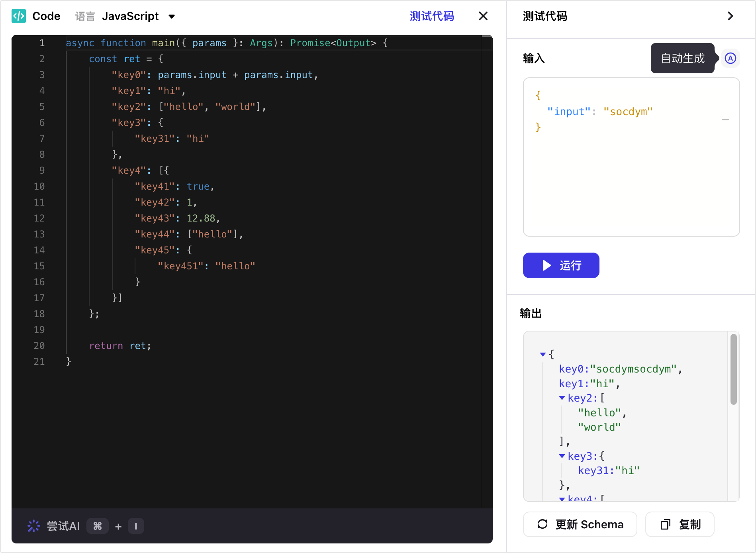Image resolution: width=756 pixels, height=553 pixels.
Task: Click the minus fold mark in input editor
Action: 725,120
